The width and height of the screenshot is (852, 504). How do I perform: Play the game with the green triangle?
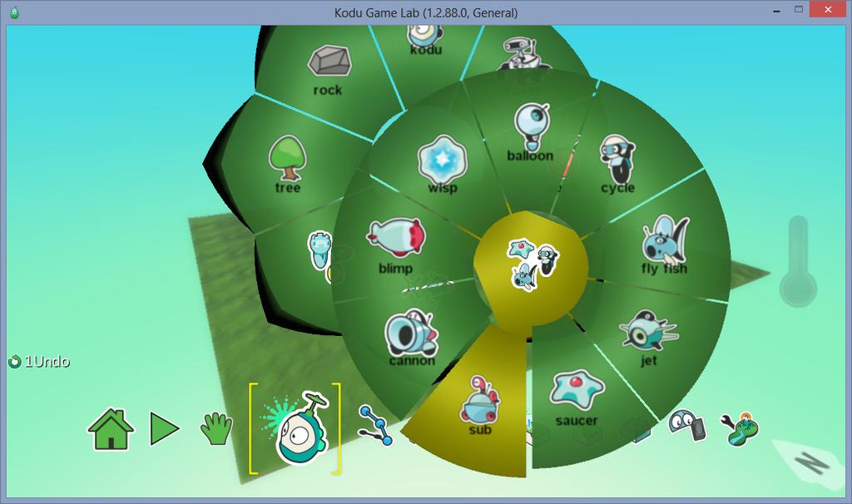point(165,428)
